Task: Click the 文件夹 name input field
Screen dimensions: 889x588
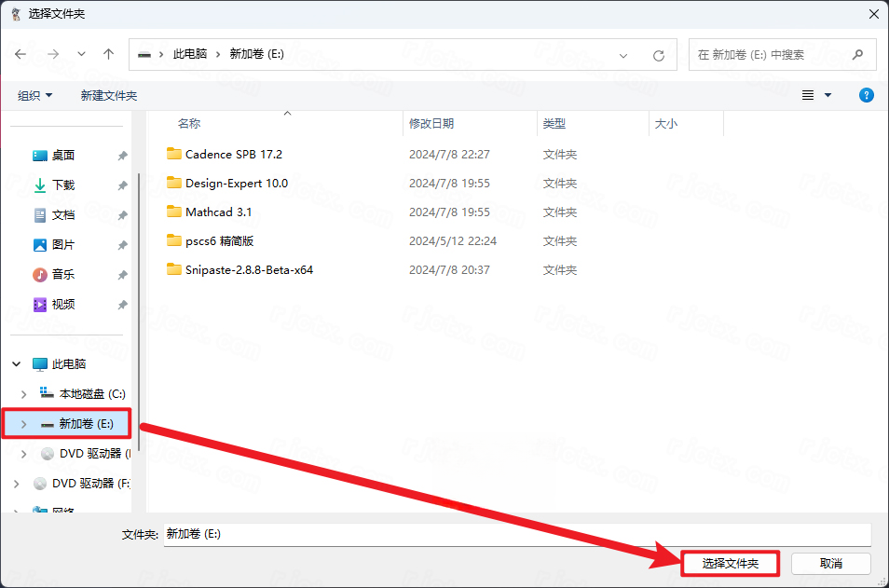Action: pyautogui.click(x=517, y=535)
